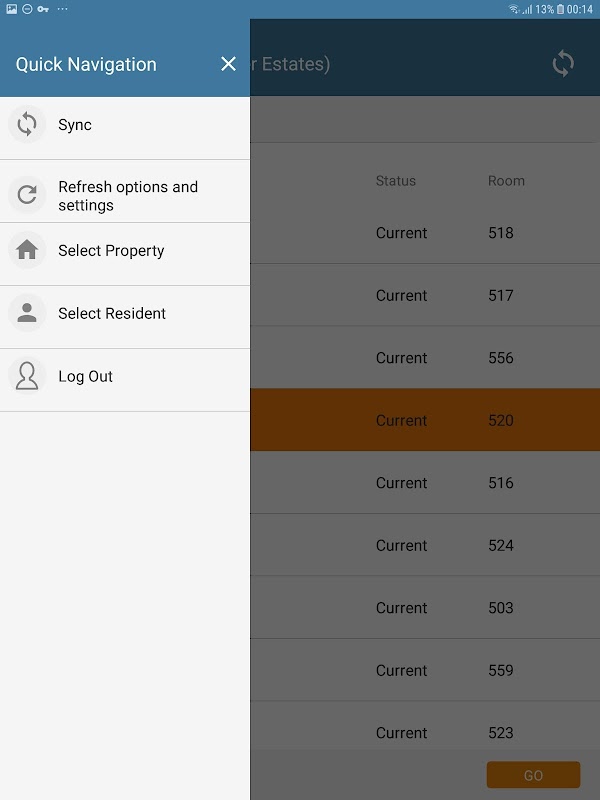Tap the sync icon in top toolbar
The image size is (600, 800).
pyautogui.click(x=563, y=64)
